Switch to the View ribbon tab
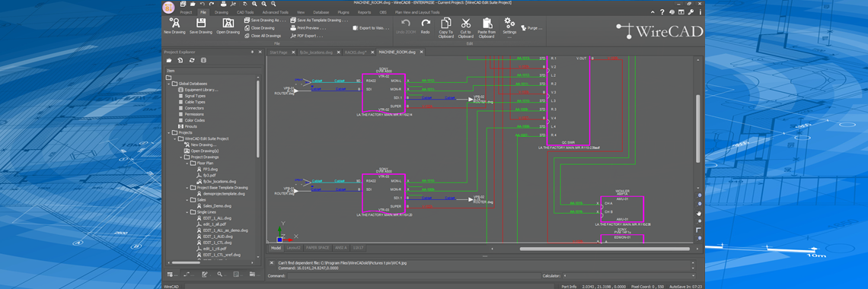This screenshot has height=289, width=868. [301, 11]
